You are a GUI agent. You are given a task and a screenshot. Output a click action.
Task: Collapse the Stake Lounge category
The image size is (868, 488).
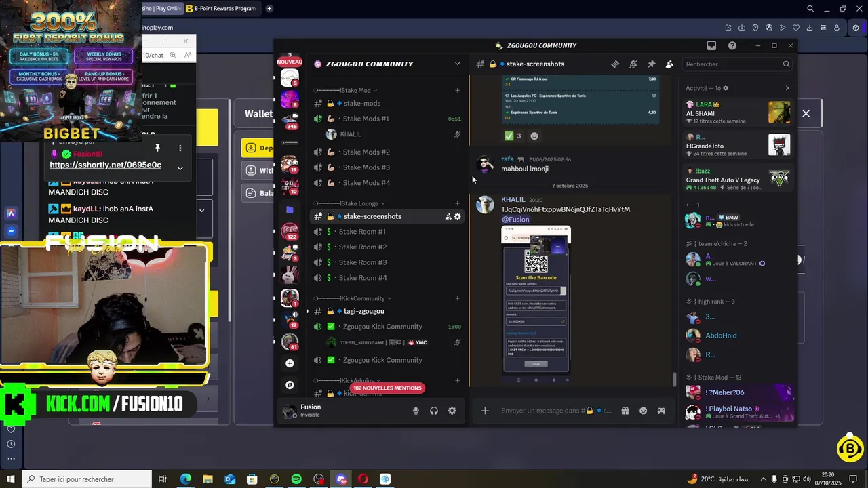pyautogui.click(x=349, y=203)
